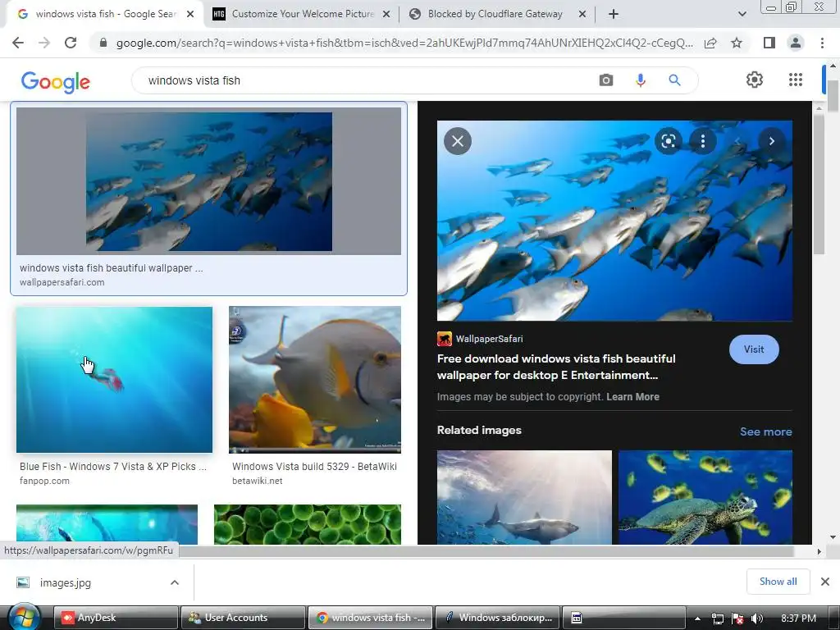Switch to AnyDesk in the taskbar
The width and height of the screenshot is (840, 630).
(x=116, y=618)
